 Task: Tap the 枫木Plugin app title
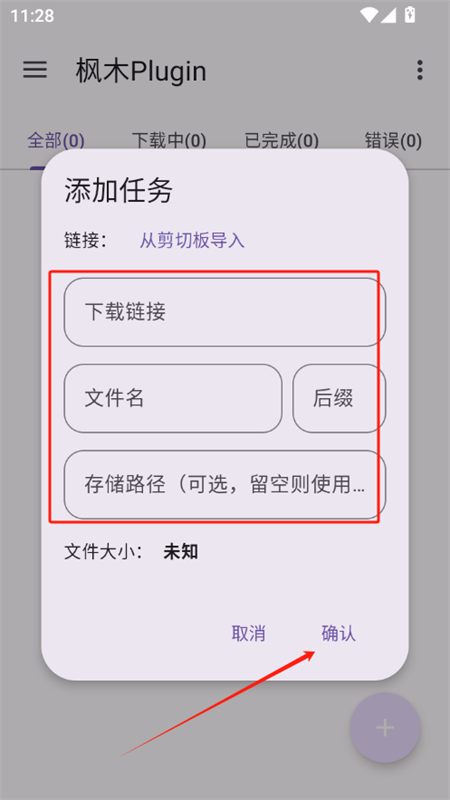[x=141, y=71]
